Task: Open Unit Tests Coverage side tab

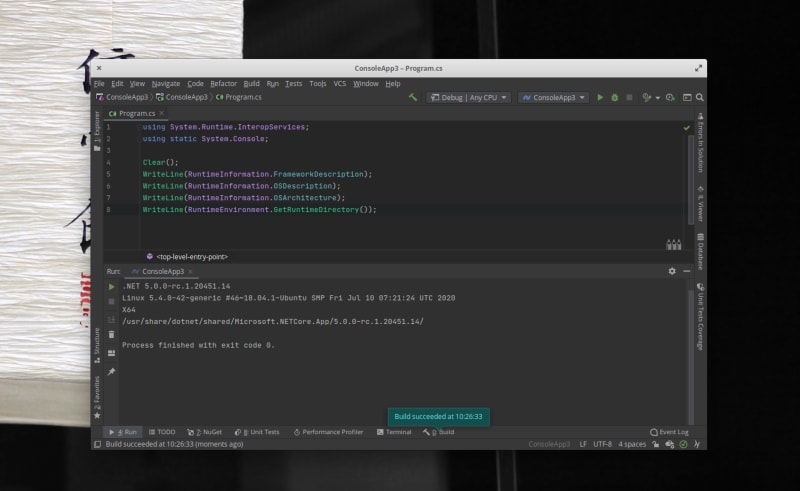Action: (701, 316)
